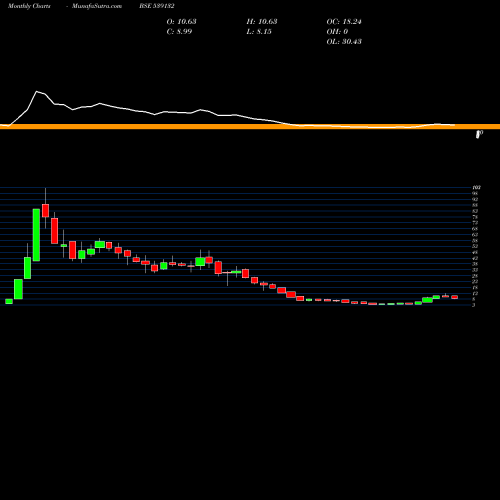Click the peak of white indicator line
The height and width of the screenshot is (500, 500).
click(37, 91)
